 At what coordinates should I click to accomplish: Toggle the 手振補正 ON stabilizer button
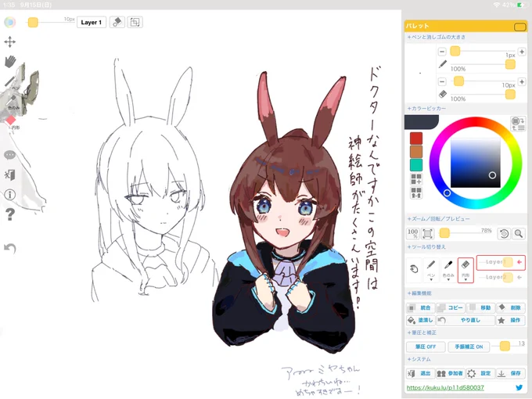(469, 347)
